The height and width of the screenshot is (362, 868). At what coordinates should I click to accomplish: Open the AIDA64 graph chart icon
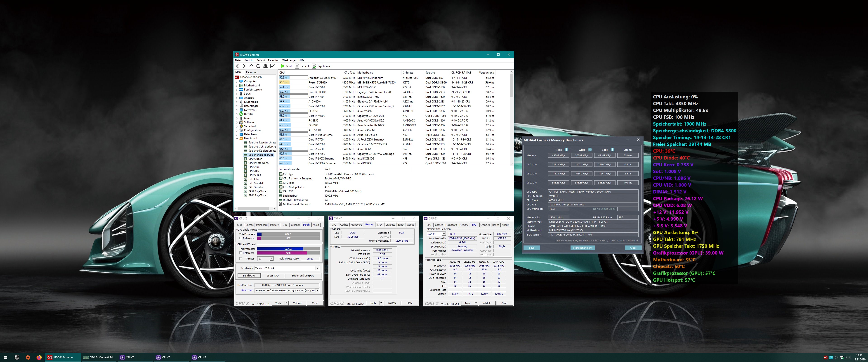(x=272, y=66)
